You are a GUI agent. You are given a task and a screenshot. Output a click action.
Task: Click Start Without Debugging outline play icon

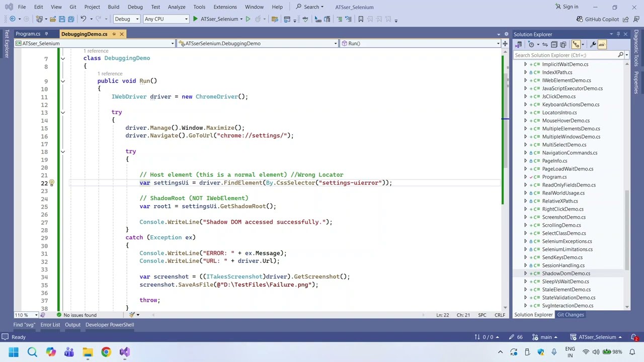[x=248, y=19]
